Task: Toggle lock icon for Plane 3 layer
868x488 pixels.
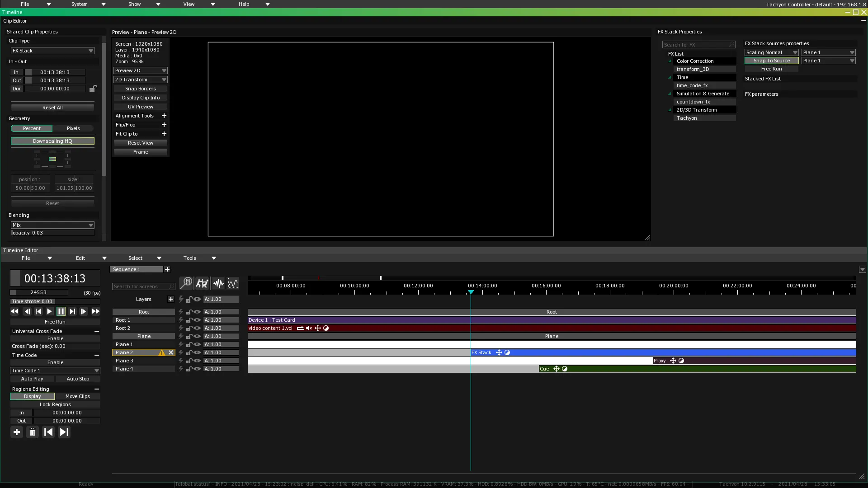Action: pos(189,361)
